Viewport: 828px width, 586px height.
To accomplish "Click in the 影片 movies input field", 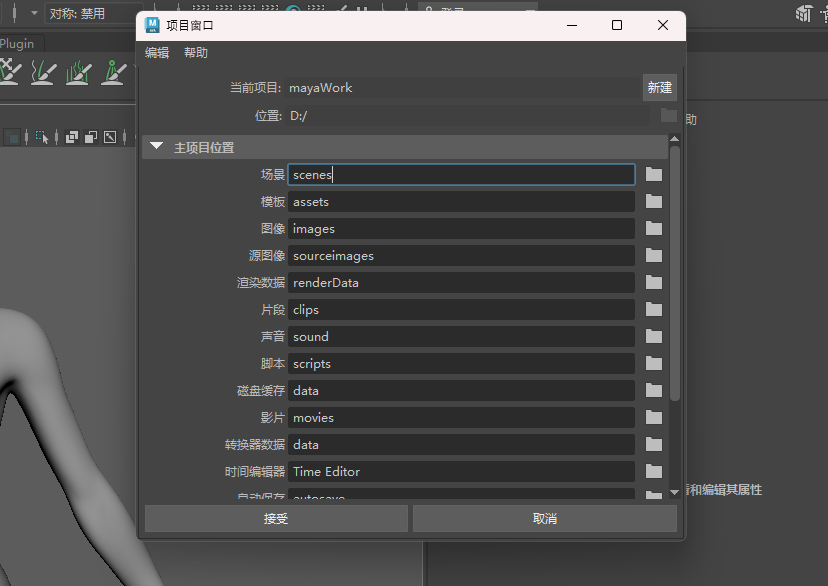I will 461,418.
